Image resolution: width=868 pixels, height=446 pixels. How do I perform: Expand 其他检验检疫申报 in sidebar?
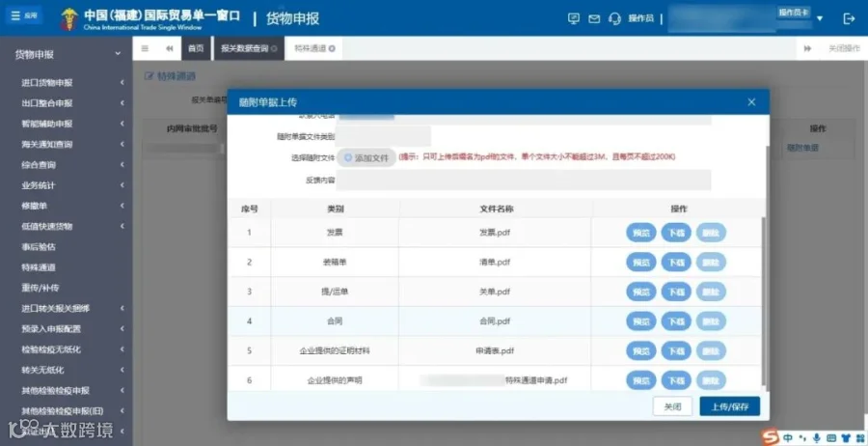click(x=67, y=391)
